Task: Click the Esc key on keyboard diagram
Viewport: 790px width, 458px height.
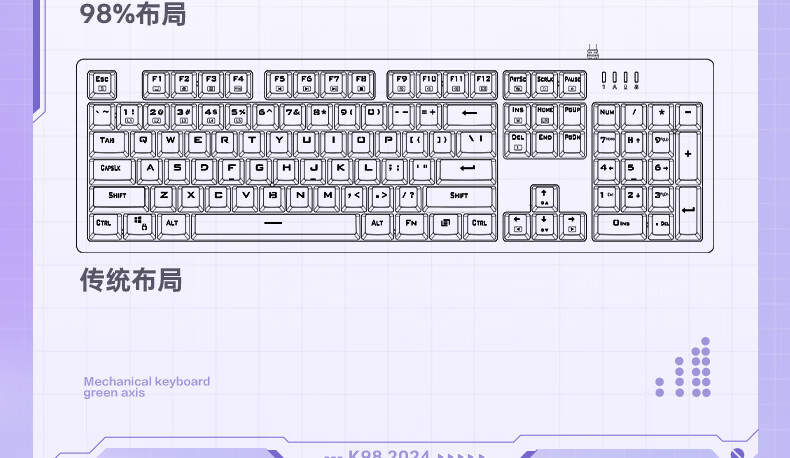Action: (x=102, y=82)
